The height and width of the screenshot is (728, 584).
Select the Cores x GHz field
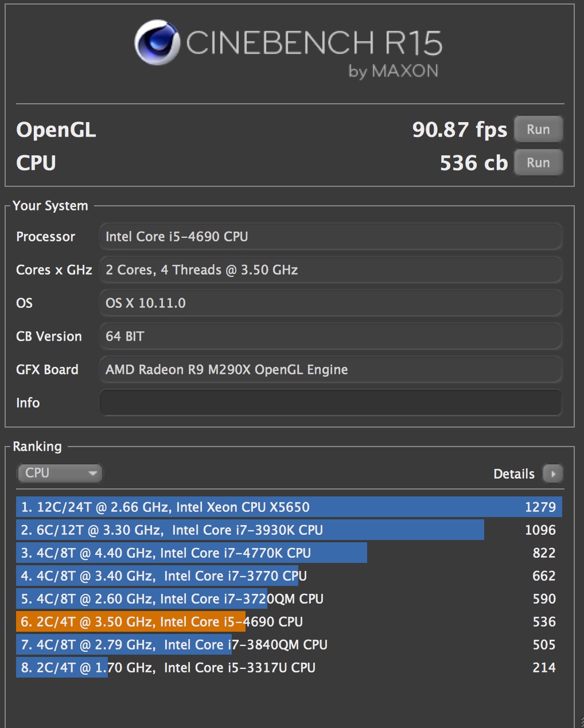pos(330,270)
